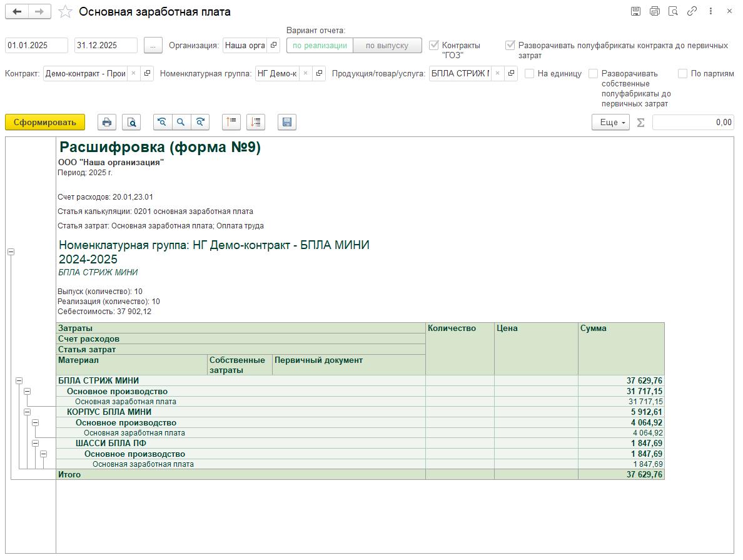743x560 pixels.
Task: Open period selection with ellipsis button
Action: coord(153,46)
